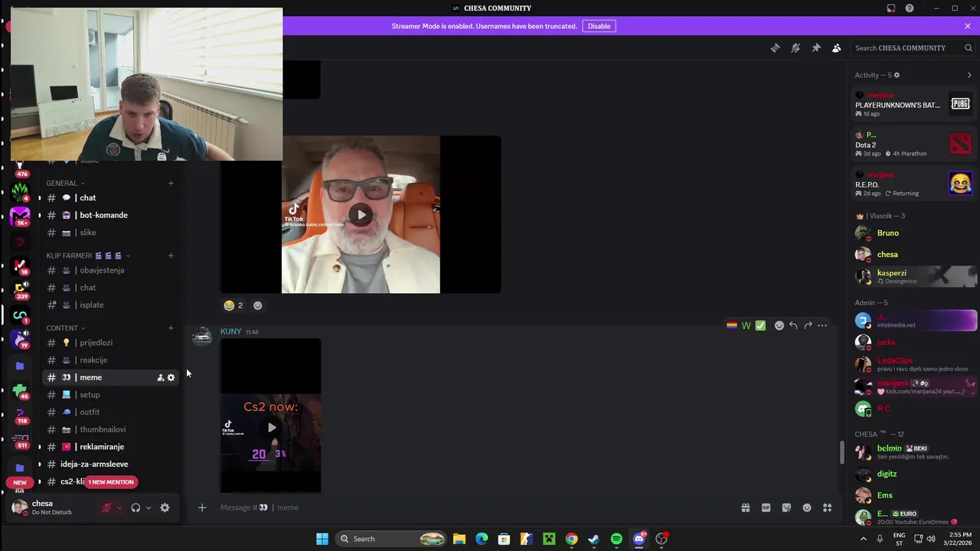Open Spotify from the taskbar
Viewport: 980px width, 551px height.
pyautogui.click(x=616, y=539)
